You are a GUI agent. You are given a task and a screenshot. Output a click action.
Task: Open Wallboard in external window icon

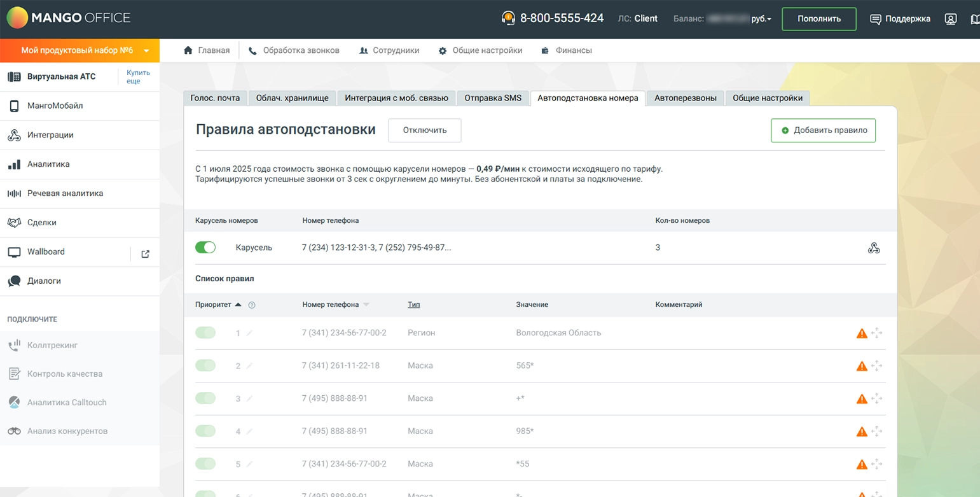coord(145,254)
